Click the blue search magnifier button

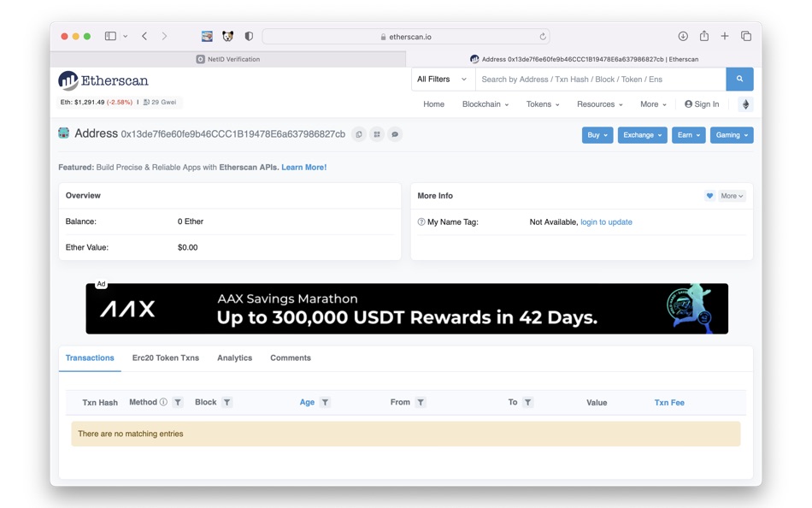pos(739,80)
